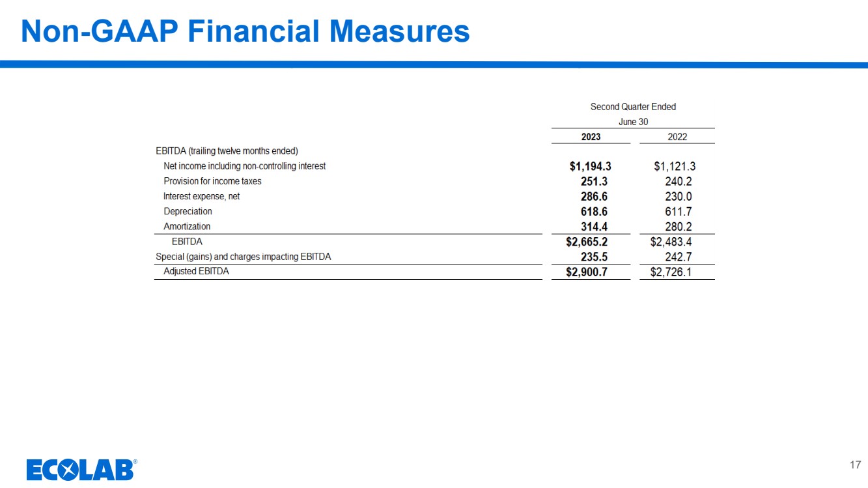Viewport: 868px width, 488px height.
Task: Select the Second Quarter Ended header
Action: pos(632,107)
